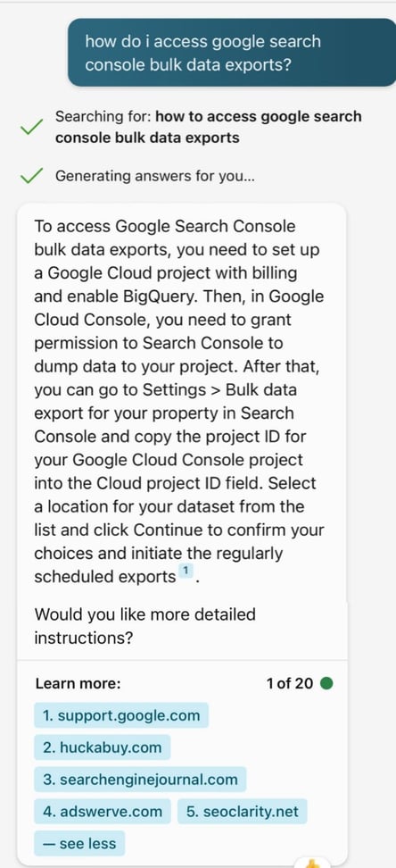
Task: Click the Would you like more detailed instructions text
Action: coord(144,626)
